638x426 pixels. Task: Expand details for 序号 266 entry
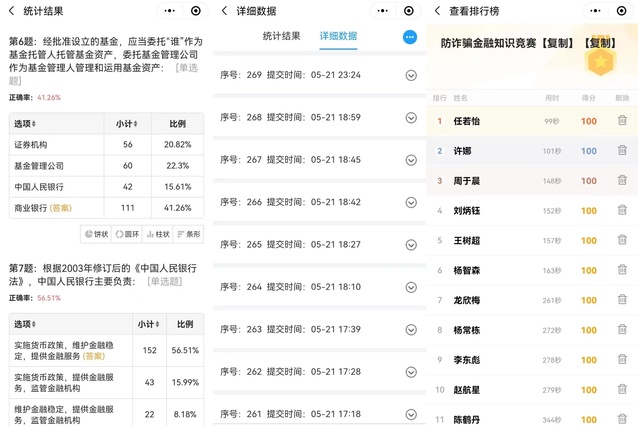click(x=410, y=202)
